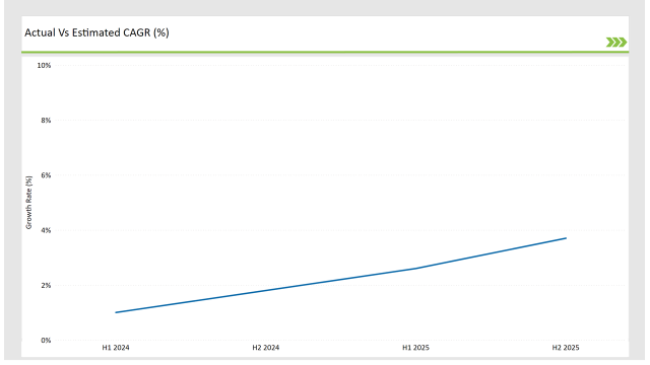Click the 'Actual Vs Estimated CAGR (%)' title
This screenshot has height=365, width=650.
point(97,33)
